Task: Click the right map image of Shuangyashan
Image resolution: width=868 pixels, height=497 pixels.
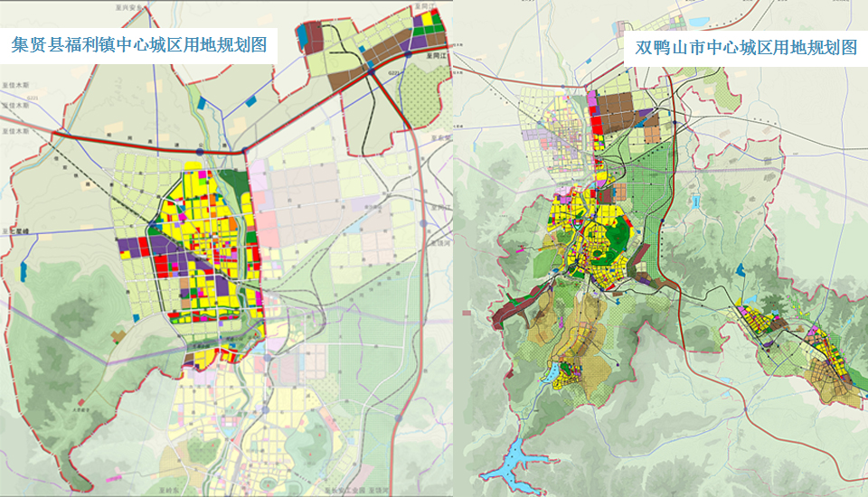Action: click(x=660, y=271)
